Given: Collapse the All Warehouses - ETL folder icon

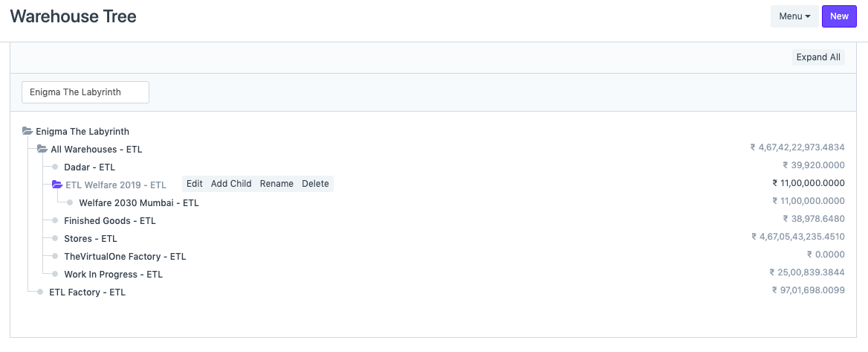Looking at the screenshot, I should click(42, 150).
